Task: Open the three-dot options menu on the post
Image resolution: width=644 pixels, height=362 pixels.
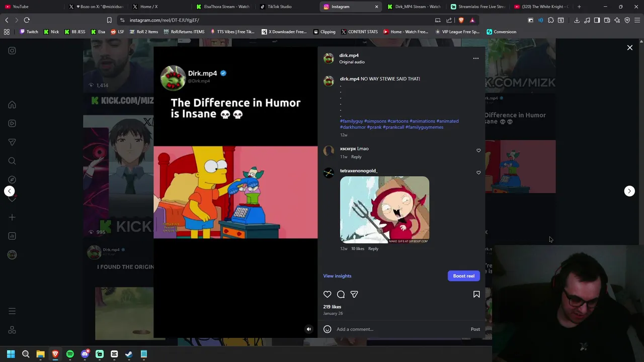Action: 476,58
